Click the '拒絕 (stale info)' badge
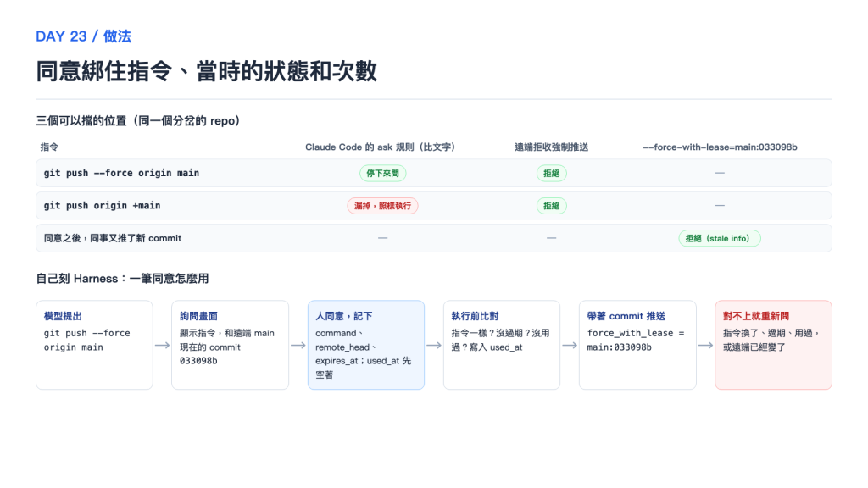The image size is (868, 488). click(720, 238)
